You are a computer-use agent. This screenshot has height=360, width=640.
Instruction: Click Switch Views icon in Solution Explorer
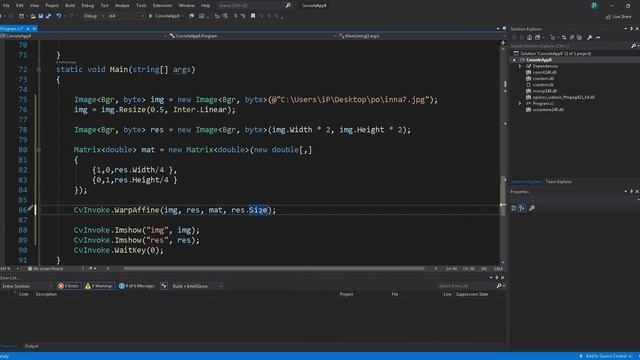538,38
